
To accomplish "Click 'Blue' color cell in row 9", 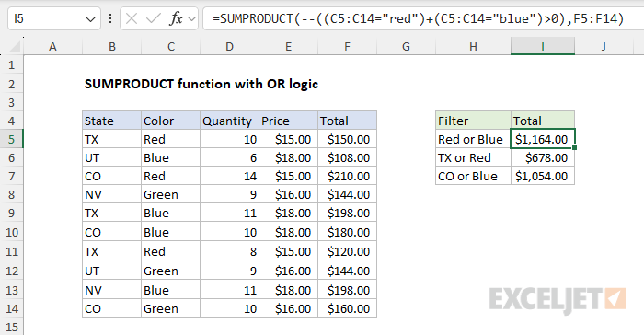I will click(x=171, y=213).
